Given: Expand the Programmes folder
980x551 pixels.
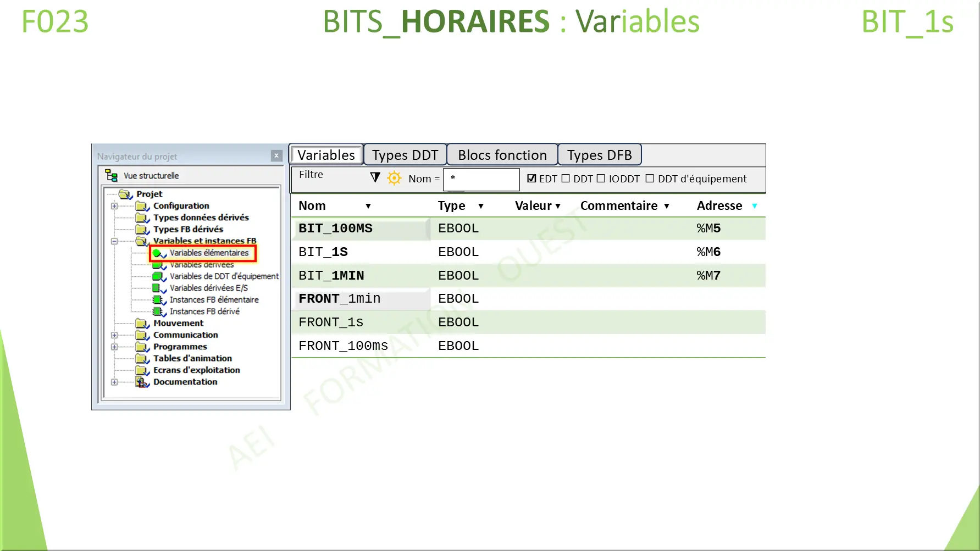Looking at the screenshot, I should click(114, 347).
